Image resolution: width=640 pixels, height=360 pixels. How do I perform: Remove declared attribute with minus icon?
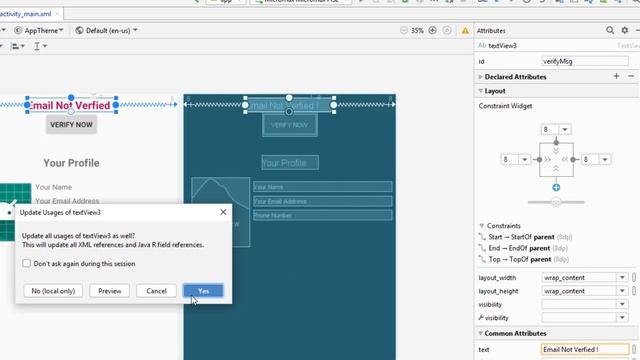[631, 76]
